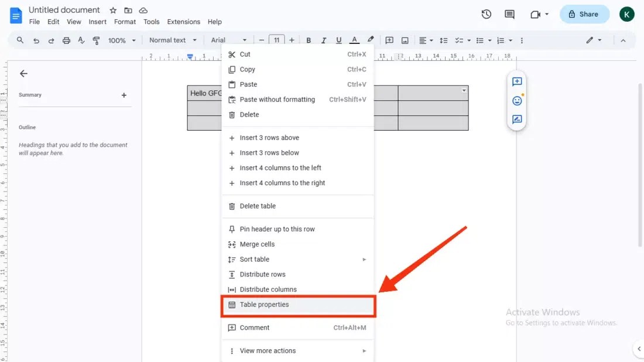The width and height of the screenshot is (644, 362).
Task: Open version history via the clock icon
Action: 486,14
